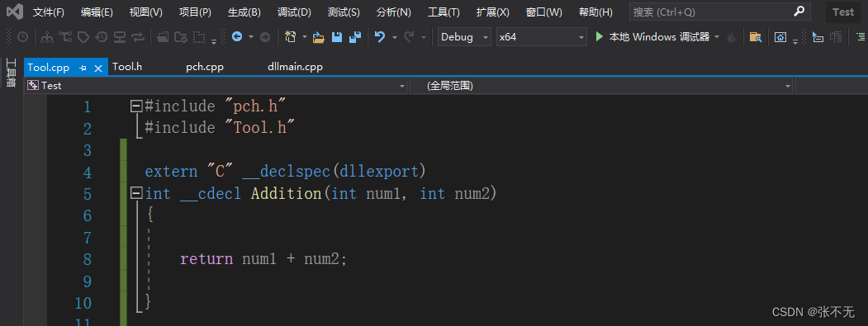Click the Open File folder icon
The height and width of the screenshot is (326, 868).
point(318,37)
